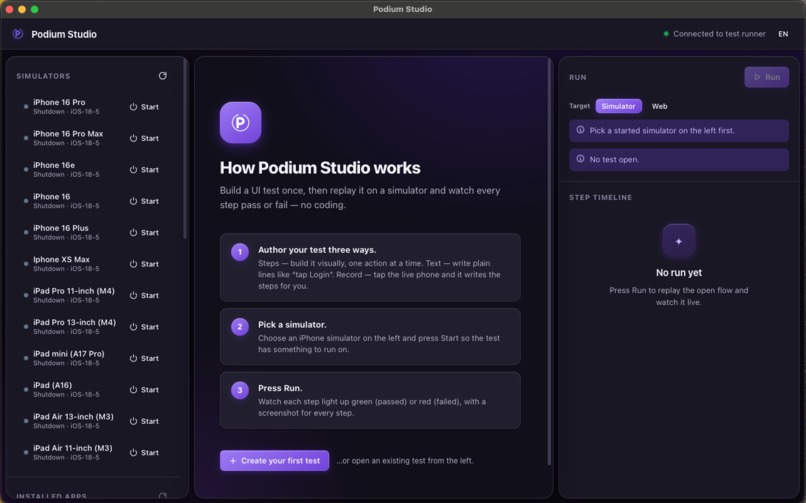
Task: Click the green connection status dot
Action: tap(666, 34)
